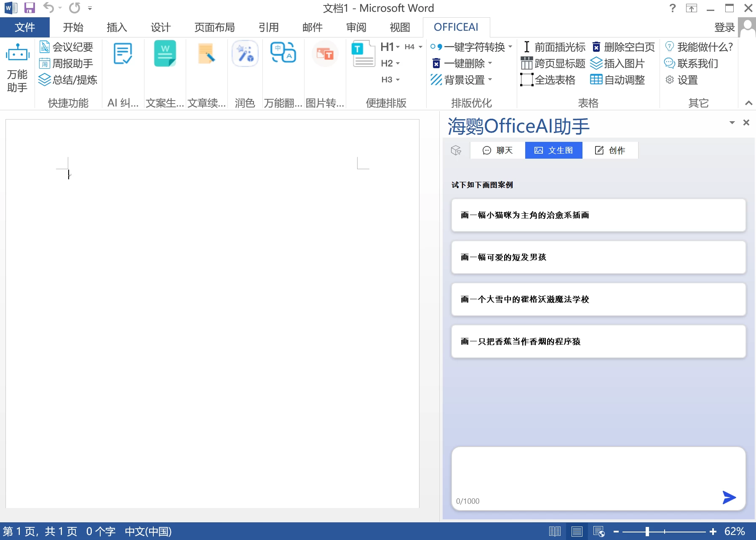Collapse the ribbon with the chevron
Image resolution: width=756 pixels, height=540 pixels.
[748, 102]
